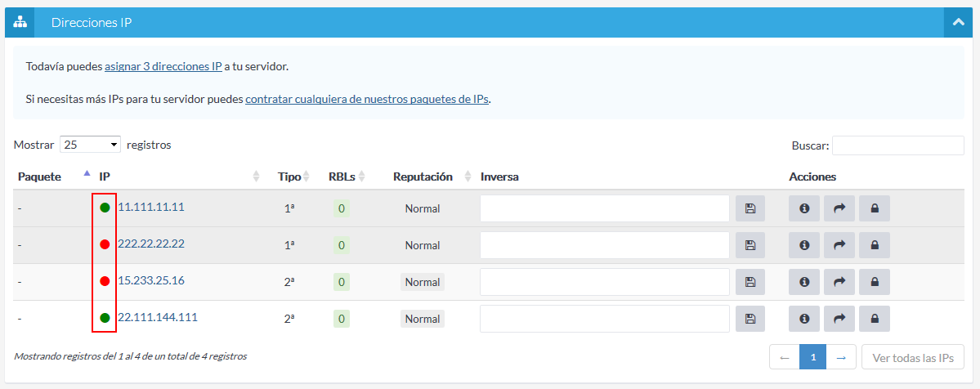Click Ver todas las IPs button

pos(912,357)
